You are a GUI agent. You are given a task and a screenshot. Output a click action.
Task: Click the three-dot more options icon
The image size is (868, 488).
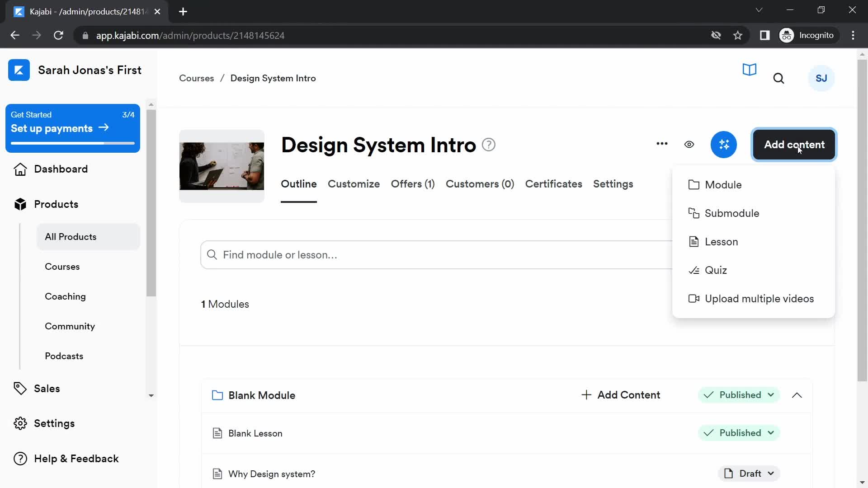click(x=662, y=144)
